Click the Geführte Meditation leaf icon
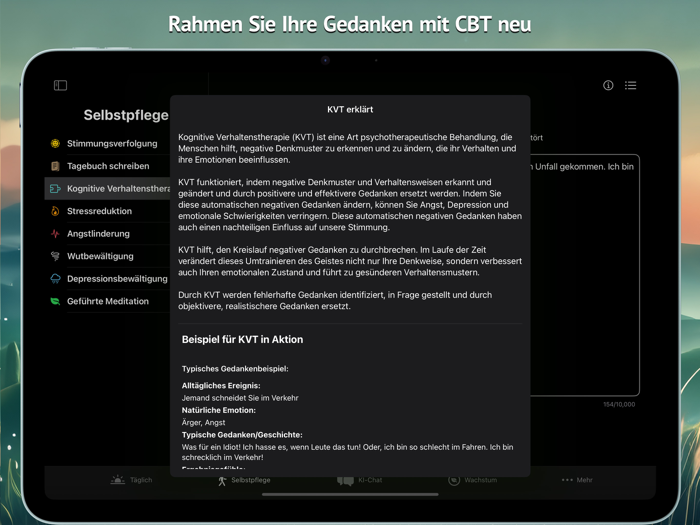The width and height of the screenshot is (700, 525). coord(55,301)
